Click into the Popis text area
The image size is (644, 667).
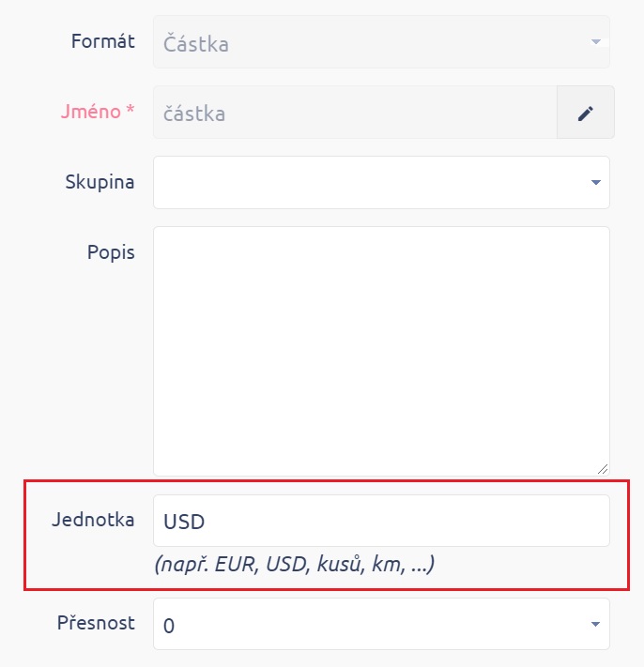point(381,350)
